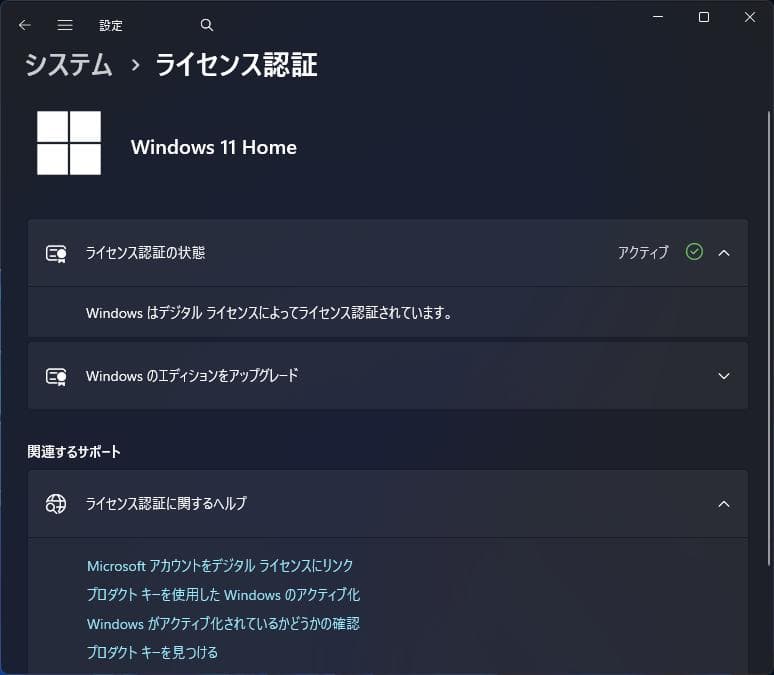Click the digital license activation message text
The height and width of the screenshot is (675, 774).
[269, 313]
